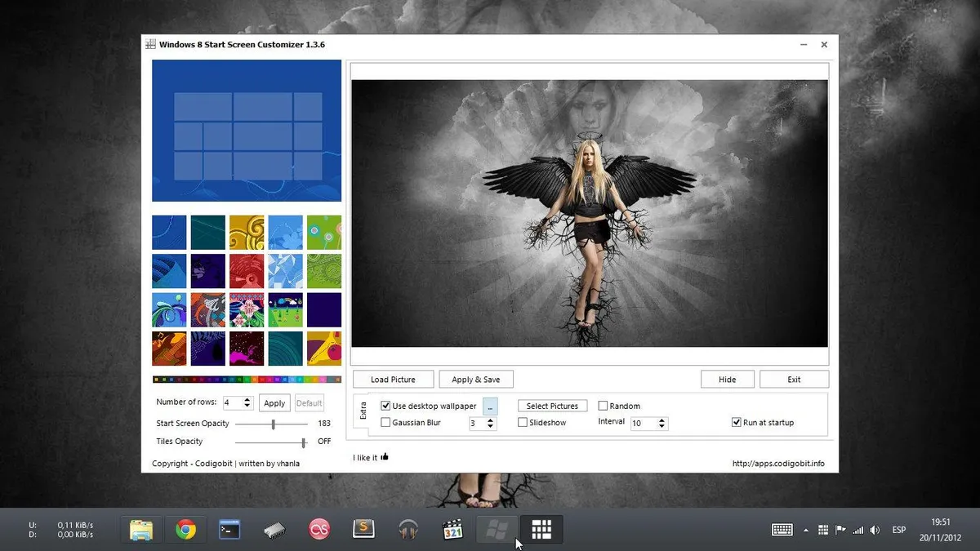
Task: Launch Media Player Classic from the taskbar
Action: (x=452, y=529)
